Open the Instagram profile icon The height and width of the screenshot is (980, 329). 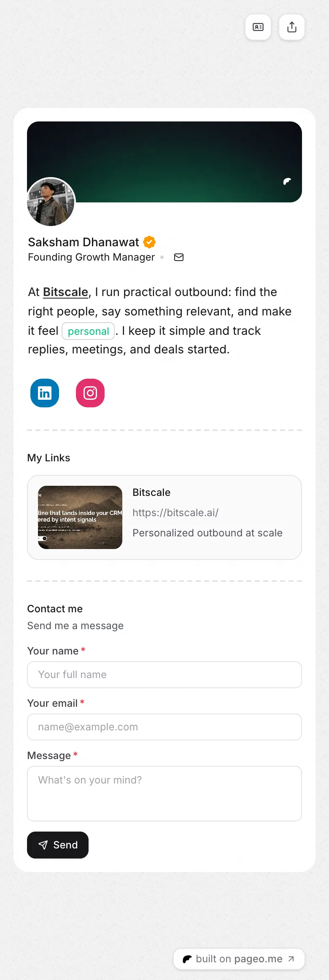[90, 393]
